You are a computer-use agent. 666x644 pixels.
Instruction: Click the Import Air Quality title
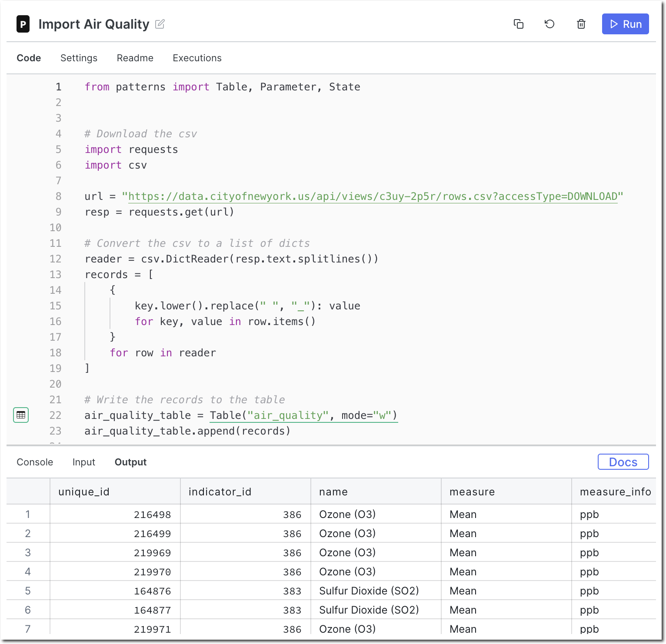click(94, 24)
